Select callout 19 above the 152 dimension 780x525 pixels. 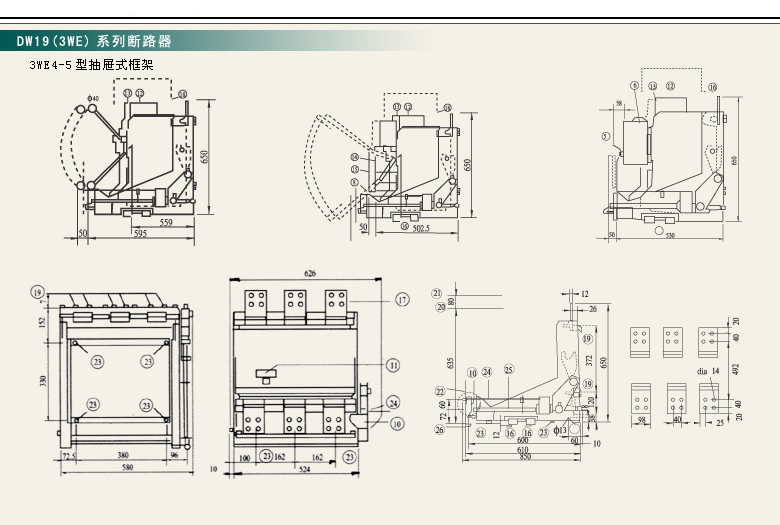pyautogui.click(x=38, y=292)
